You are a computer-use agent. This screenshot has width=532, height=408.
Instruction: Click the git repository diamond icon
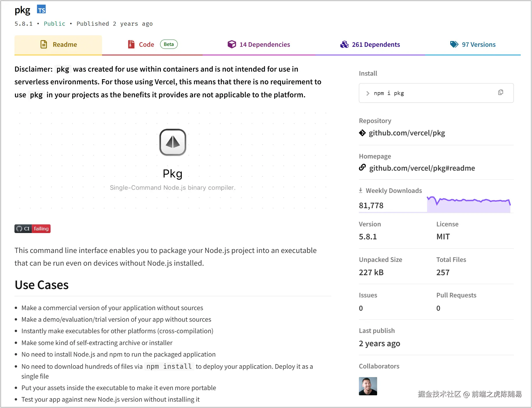click(362, 133)
